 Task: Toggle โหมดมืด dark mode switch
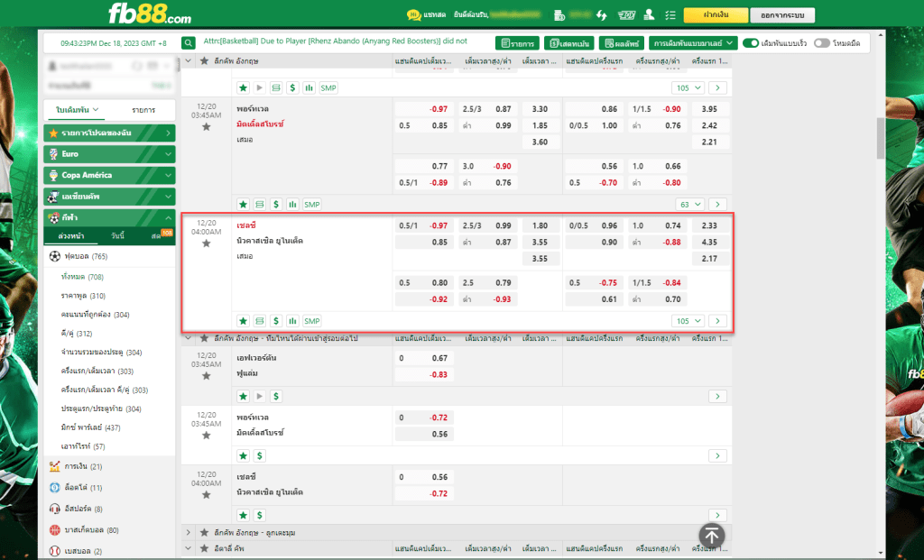pyautogui.click(x=822, y=43)
